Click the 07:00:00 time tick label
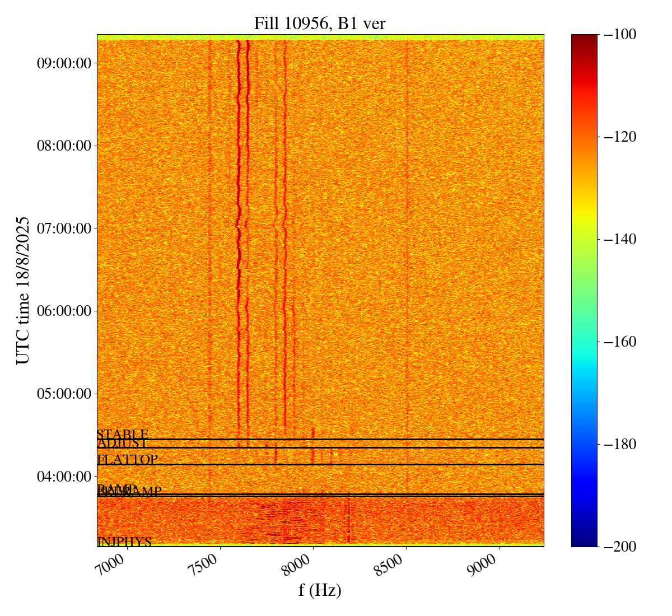The height and width of the screenshot is (616, 672). click(63, 228)
